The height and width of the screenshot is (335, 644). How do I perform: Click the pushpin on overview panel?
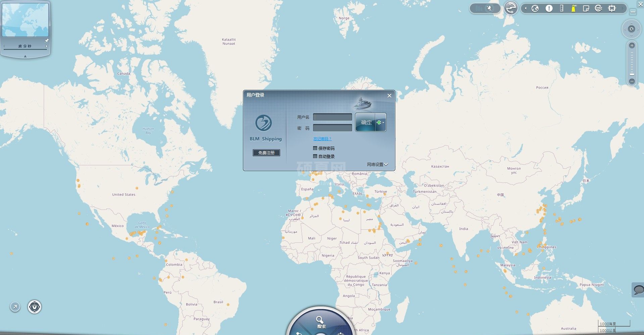click(x=47, y=41)
